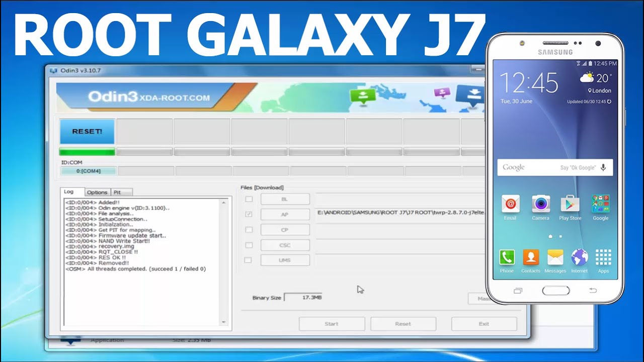Click the Binary Size value field

[303, 298]
